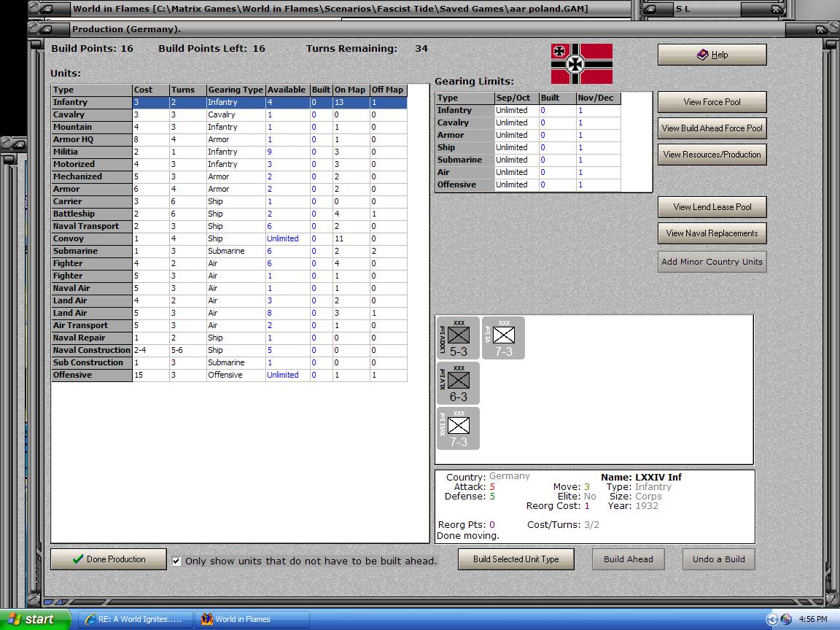Click the Available column header
Viewport: 840px width, 630px height.
click(287, 90)
